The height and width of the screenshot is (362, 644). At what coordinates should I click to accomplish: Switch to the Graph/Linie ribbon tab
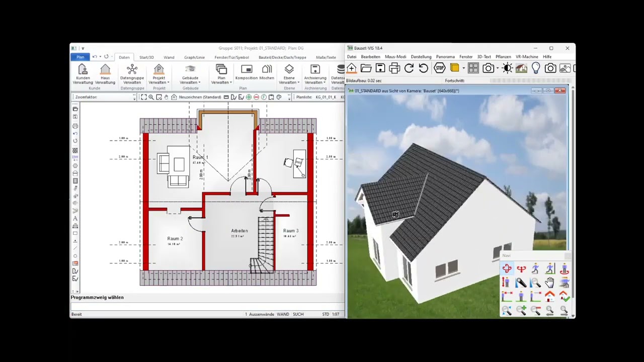pos(194,57)
